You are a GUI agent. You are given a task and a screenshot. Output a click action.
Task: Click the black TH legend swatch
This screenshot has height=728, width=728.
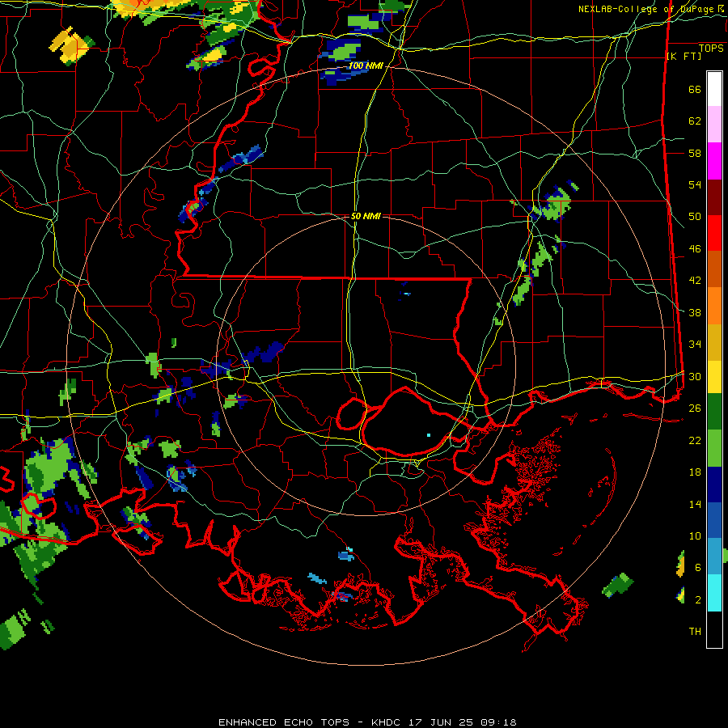[x=714, y=629]
